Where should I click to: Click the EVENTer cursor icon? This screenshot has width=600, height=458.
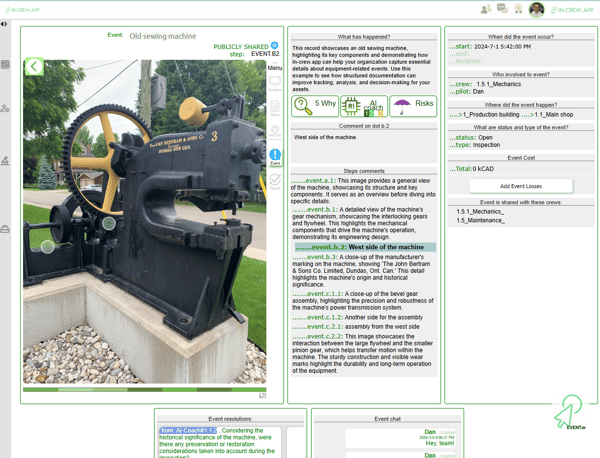coord(570,410)
